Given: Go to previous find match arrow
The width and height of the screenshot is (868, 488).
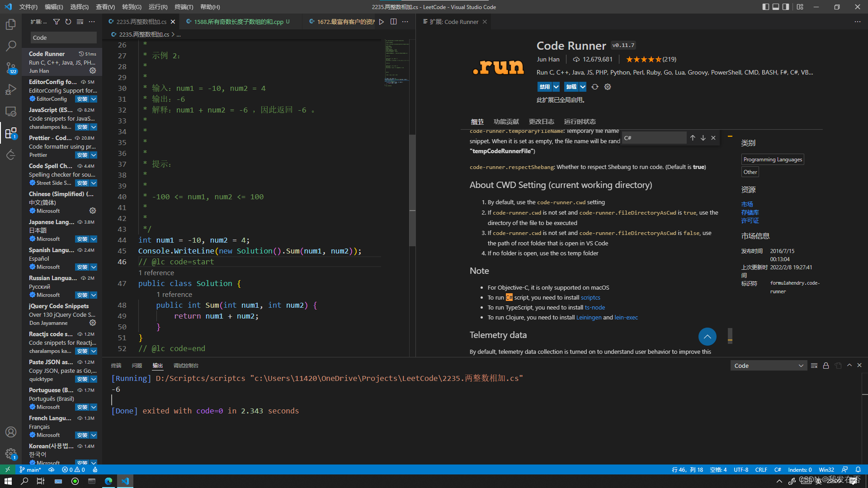Looking at the screenshot, I should [x=693, y=138].
